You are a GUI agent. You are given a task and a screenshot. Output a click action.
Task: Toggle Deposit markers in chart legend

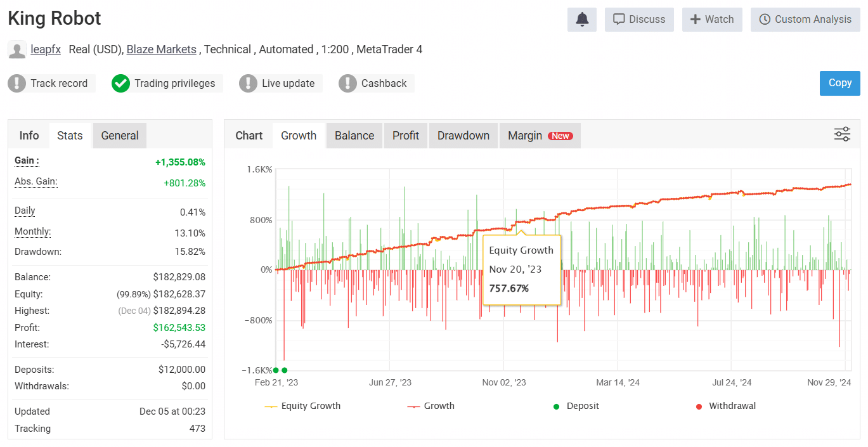point(576,406)
